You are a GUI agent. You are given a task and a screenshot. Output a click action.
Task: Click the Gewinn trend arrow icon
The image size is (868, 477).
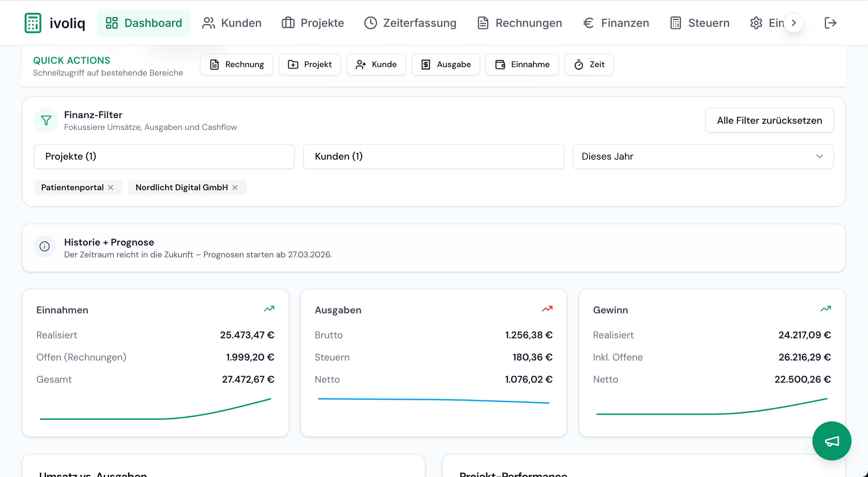click(825, 308)
